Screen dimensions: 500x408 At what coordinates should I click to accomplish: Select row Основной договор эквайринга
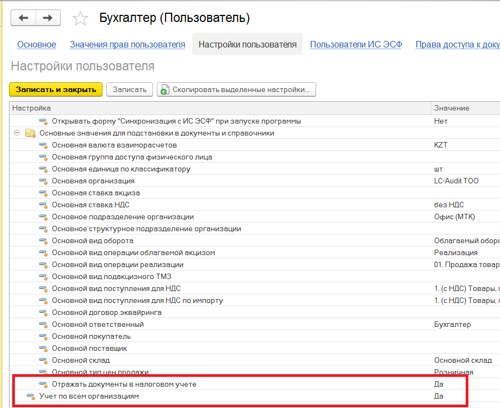[255, 313]
